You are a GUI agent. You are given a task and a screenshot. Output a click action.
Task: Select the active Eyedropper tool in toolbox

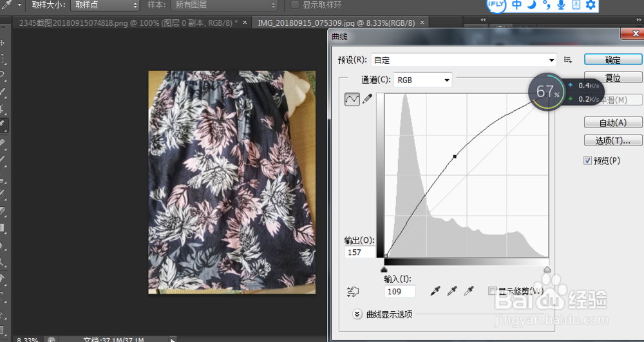pos(3,124)
